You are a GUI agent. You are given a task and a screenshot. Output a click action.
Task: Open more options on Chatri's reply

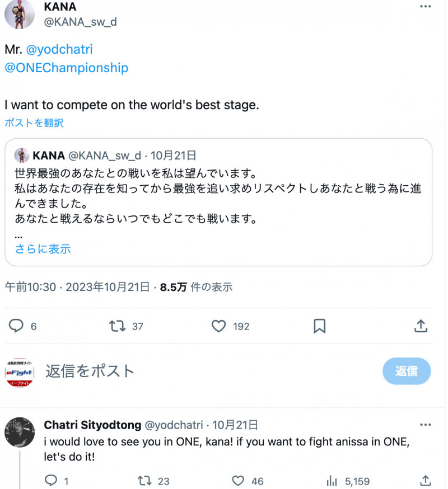pos(426,425)
